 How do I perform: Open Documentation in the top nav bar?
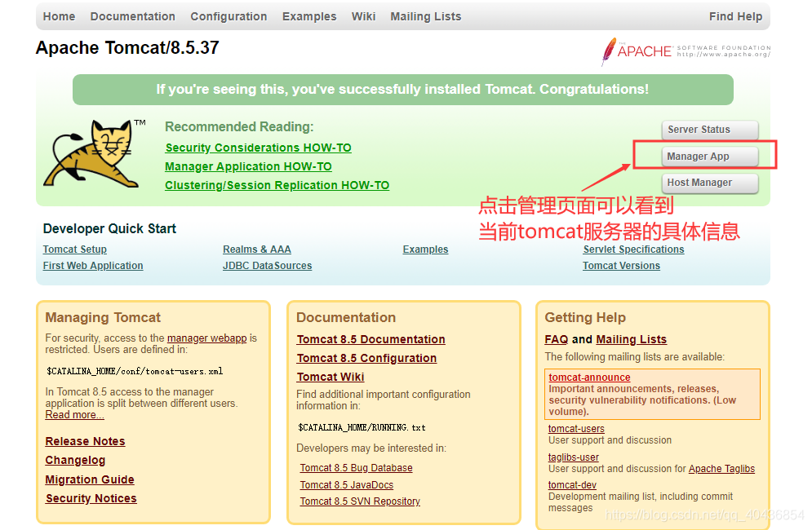132,16
